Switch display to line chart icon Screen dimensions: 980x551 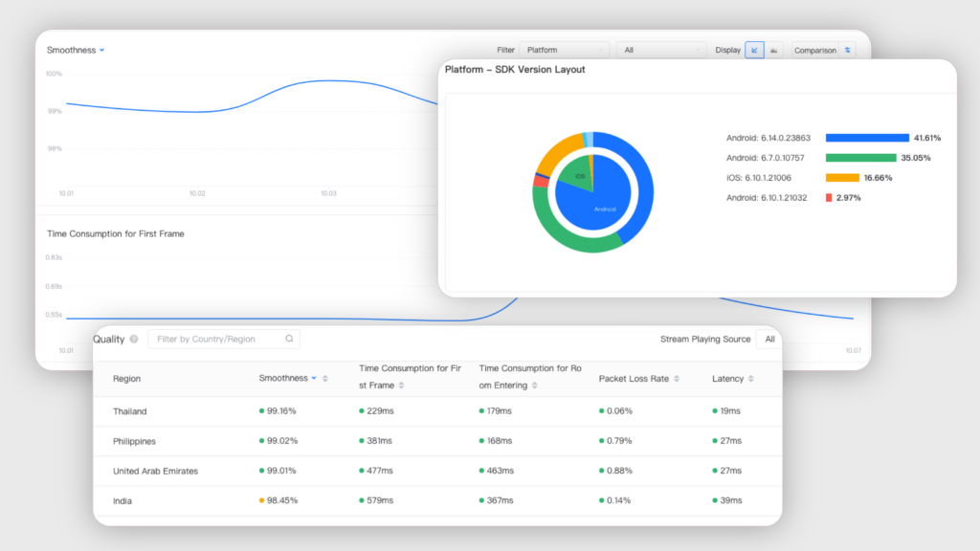click(754, 50)
